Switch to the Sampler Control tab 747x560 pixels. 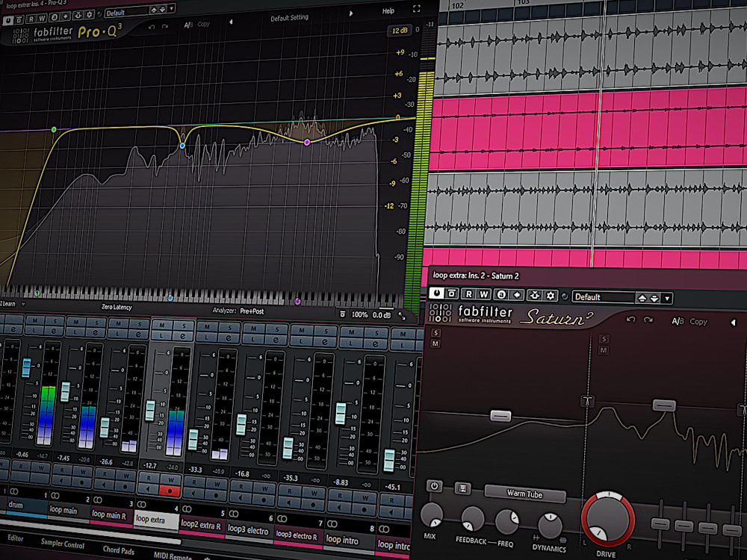coord(63,543)
